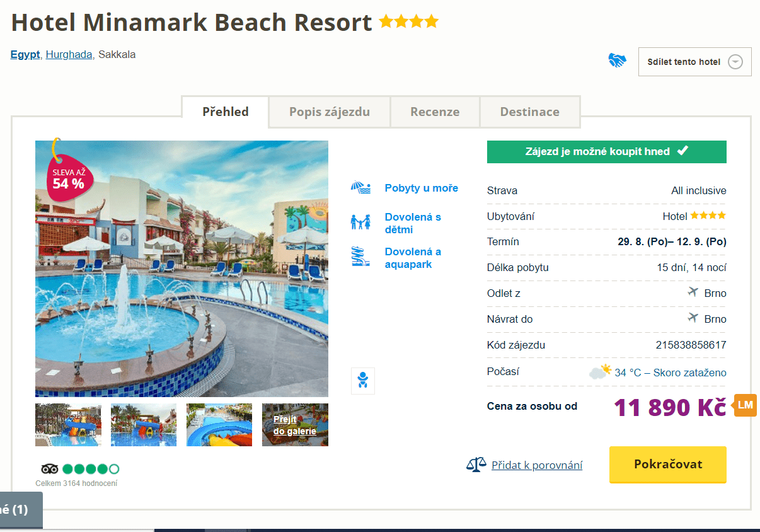Switch to the Popis zájezdu tab
The width and height of the screenshot is (760, 532).
[x=330, y=112]
